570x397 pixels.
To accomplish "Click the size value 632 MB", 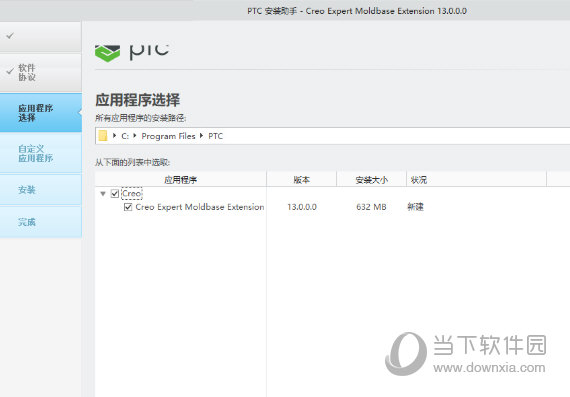I will point(371,207).
